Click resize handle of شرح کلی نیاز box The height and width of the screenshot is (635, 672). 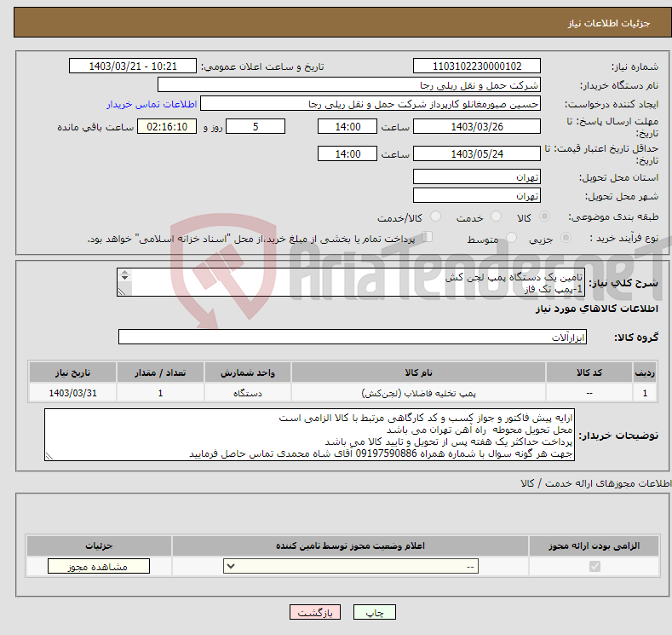tap(122, 292)
